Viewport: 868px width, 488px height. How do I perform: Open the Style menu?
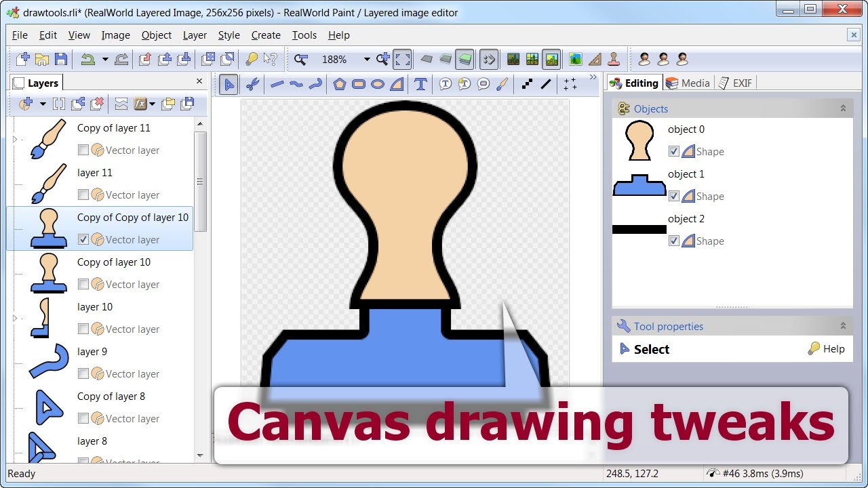click(x=229, y=35)
